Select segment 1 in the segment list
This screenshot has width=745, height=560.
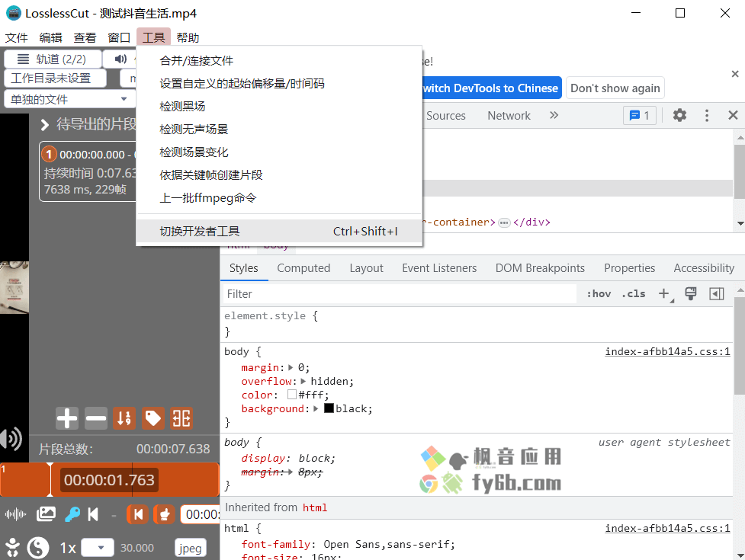click(88, 171)
